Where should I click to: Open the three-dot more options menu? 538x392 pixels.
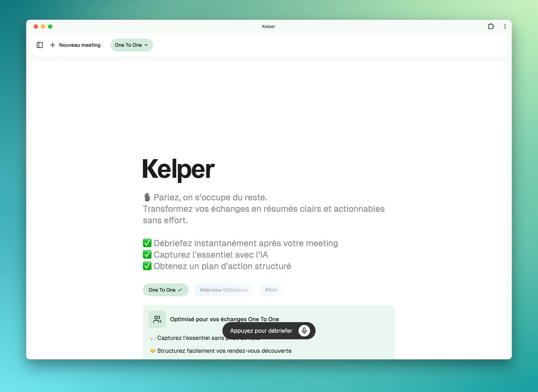click(x=505, y=26)
